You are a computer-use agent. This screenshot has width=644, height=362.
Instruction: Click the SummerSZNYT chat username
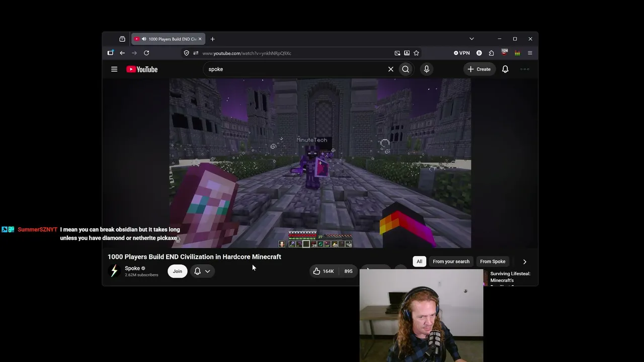coord(37,230)
